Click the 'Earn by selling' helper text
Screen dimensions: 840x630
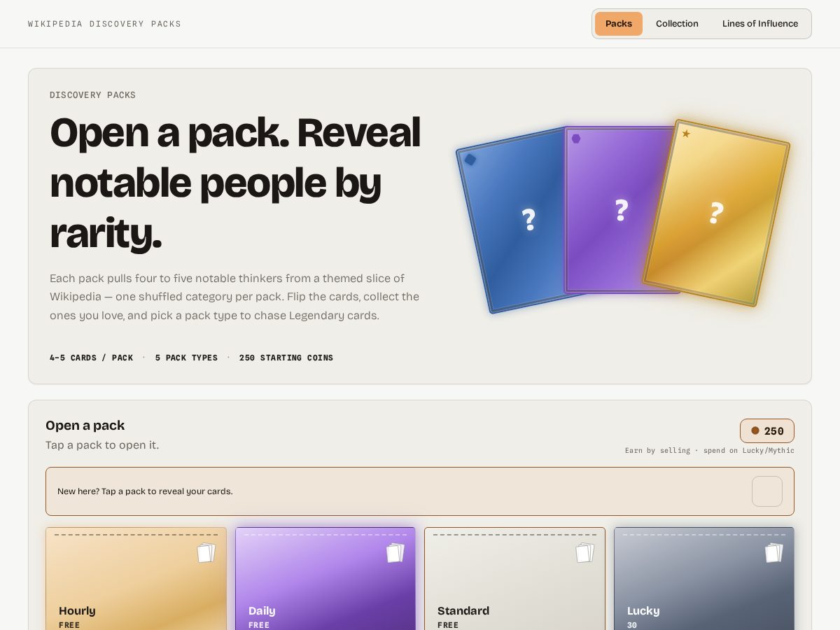click(x=710, y=451)
